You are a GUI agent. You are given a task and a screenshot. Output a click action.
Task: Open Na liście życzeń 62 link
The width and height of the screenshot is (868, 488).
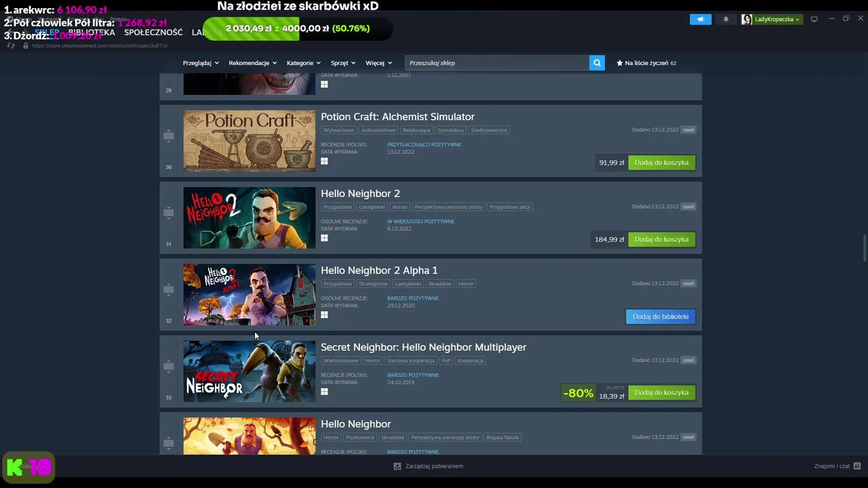click(646, 63)
